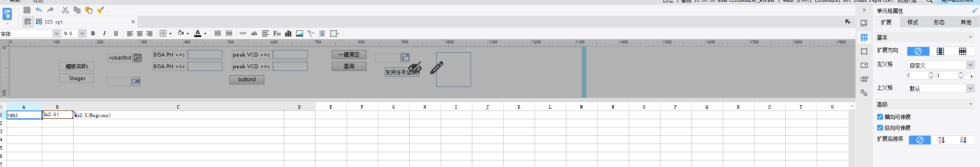
Task: Switch to the 样式 tab
Action: pyautogui.click(x=913, y=22)
